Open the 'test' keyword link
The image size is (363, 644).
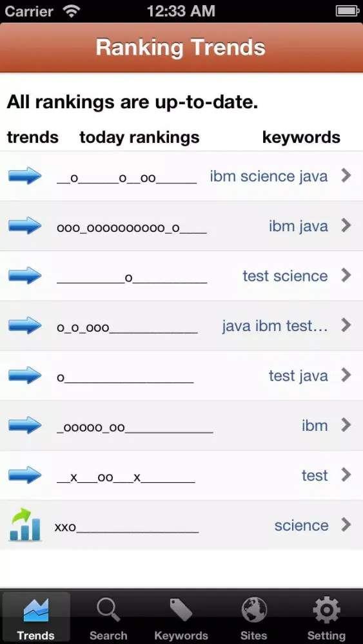point(315,475)
